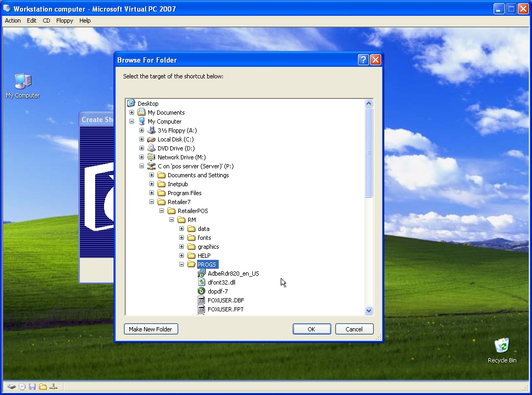Collapse the RetailerPOS folder node
Viewport: 532px width, 395px height.
click(x=162, y=211)
